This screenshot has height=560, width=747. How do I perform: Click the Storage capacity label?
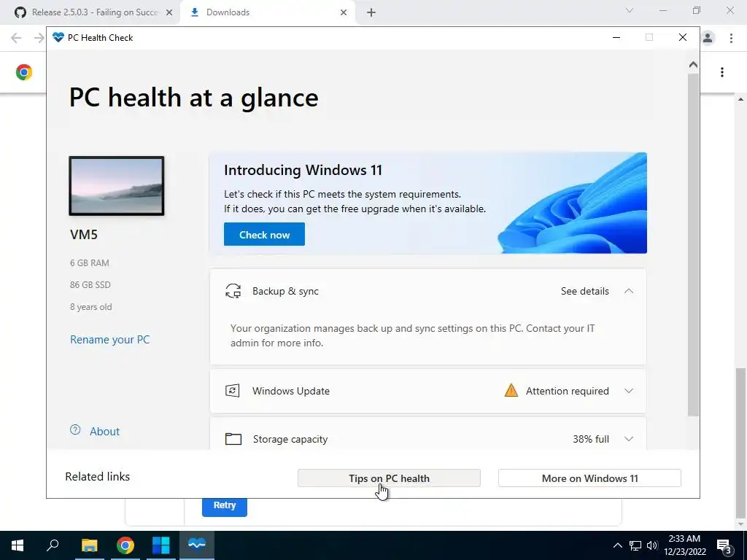290,439
